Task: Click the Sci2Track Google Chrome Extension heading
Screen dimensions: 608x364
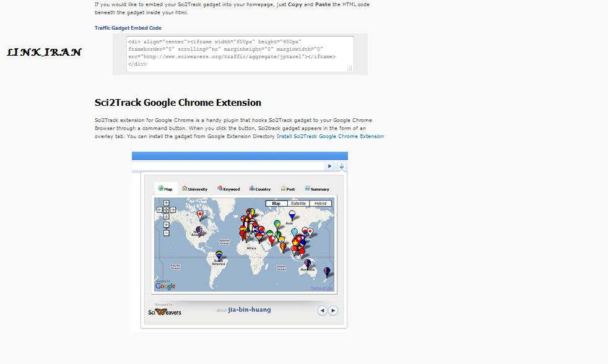Action: [x=178, y=103]
